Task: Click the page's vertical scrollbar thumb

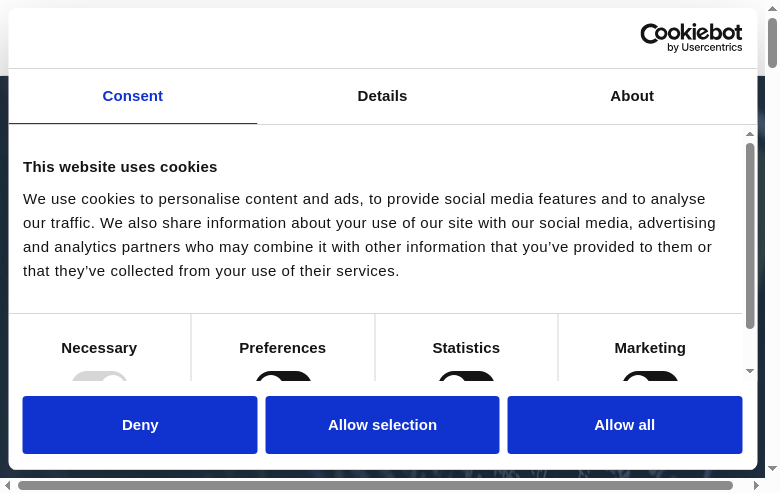Action: click(772, 42)
